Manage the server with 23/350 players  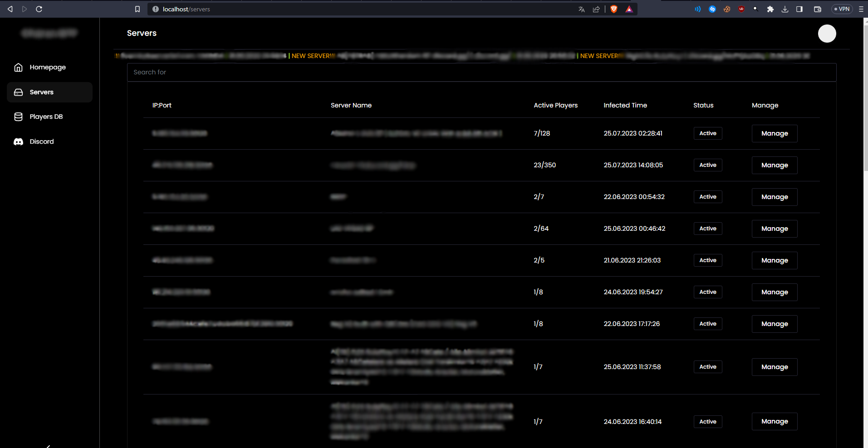point(775,165)
